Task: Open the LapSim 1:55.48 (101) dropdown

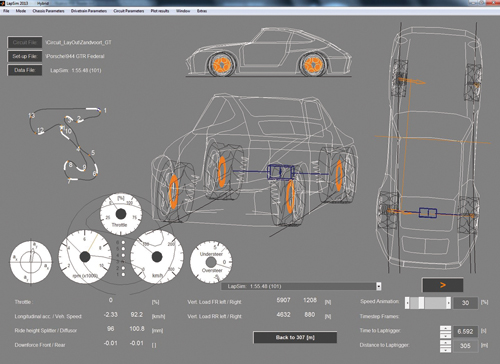Action: (x=379, y=286)
